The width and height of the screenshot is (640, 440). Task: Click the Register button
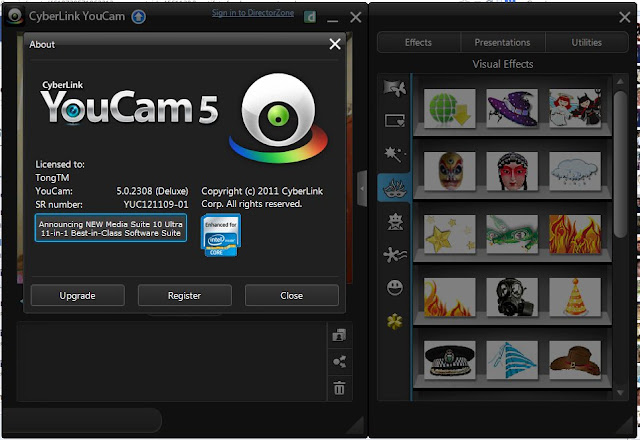(184, 295)
